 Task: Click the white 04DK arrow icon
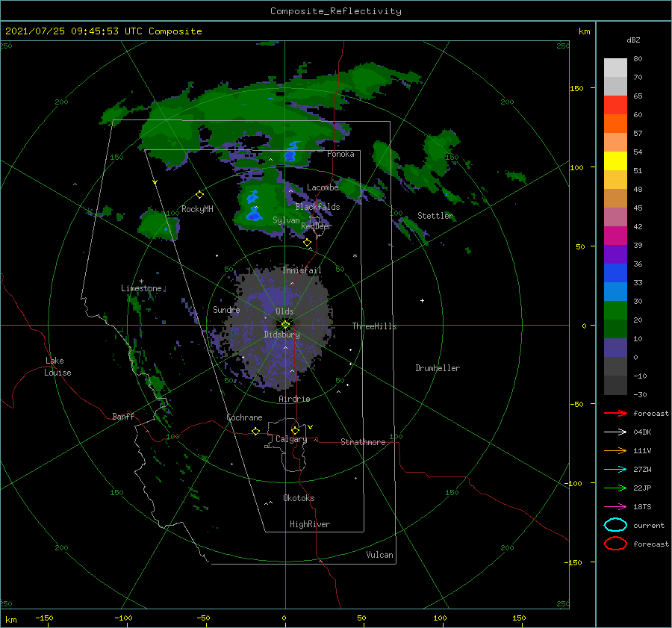615,432
